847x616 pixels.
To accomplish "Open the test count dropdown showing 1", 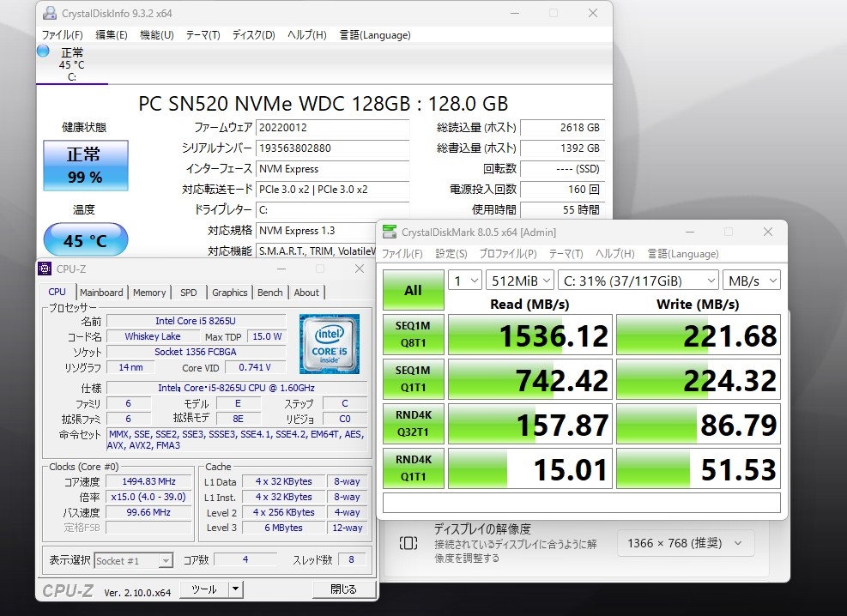I will point(464,281).
